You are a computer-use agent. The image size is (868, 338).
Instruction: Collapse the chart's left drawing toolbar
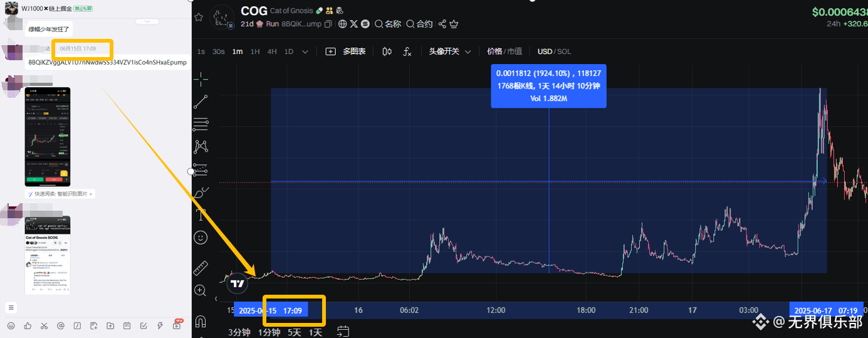tap(216, 299)
